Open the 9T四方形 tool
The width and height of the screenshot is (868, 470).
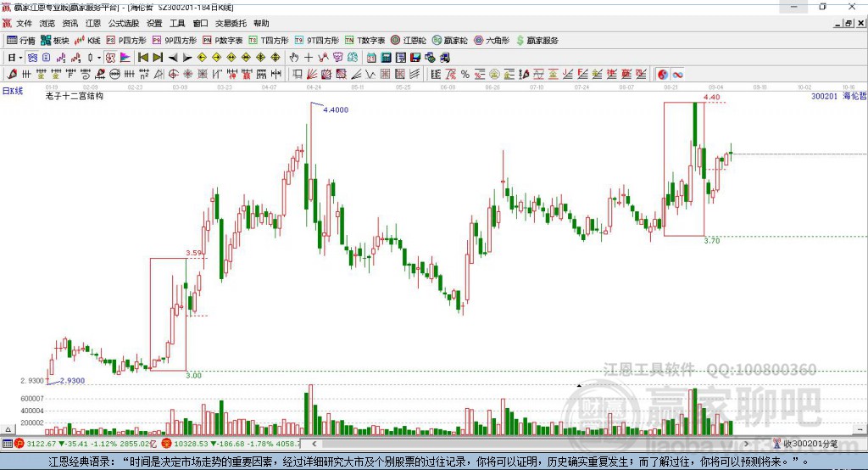click(317, 41)
